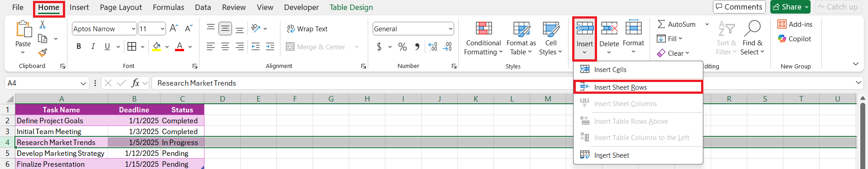Decrease font size with smaller A icon
868x169 pixels.
189,29
